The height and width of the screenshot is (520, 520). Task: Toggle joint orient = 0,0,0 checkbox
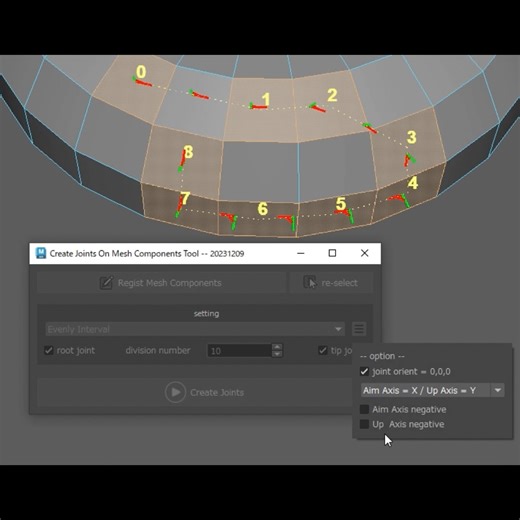364,371
